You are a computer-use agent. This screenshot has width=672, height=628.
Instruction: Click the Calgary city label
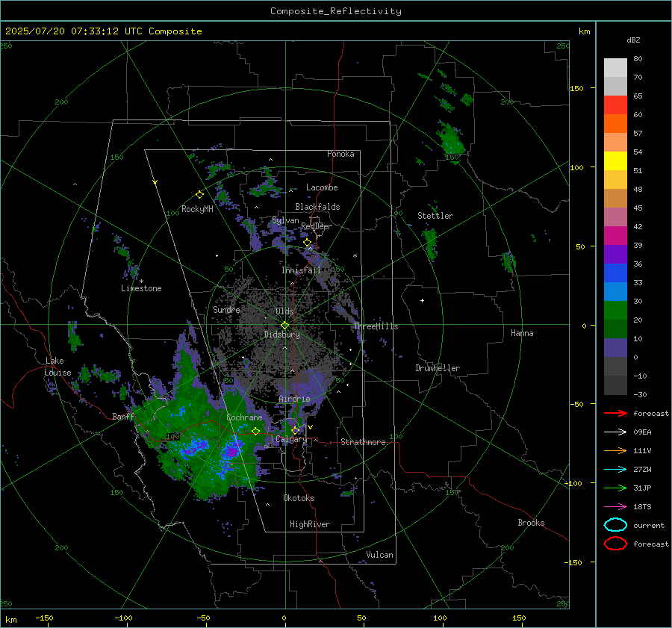291,439
